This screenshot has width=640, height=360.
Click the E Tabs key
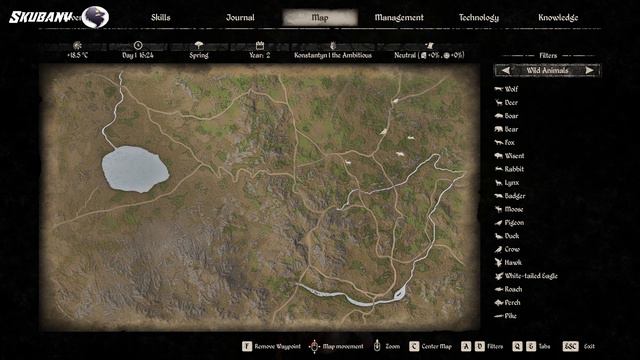[531, 346]
